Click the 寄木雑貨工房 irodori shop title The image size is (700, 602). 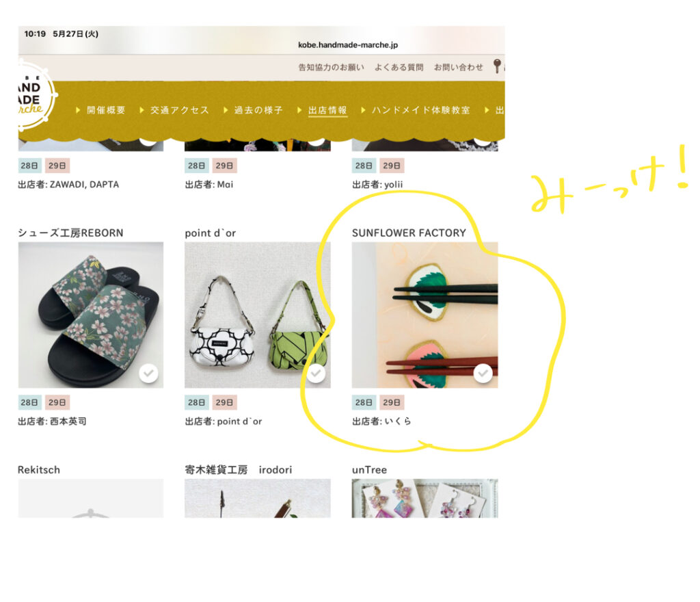tap(239, 470)
